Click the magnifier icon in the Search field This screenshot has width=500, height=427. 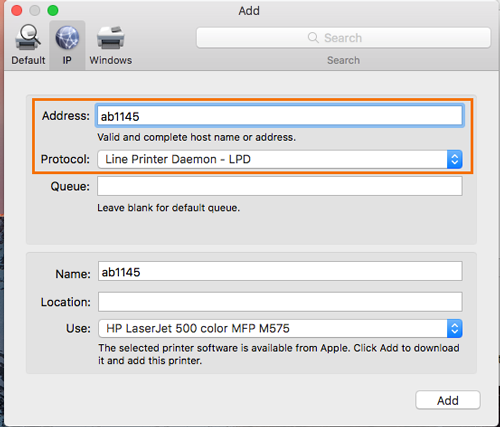[x=313, y=38]
